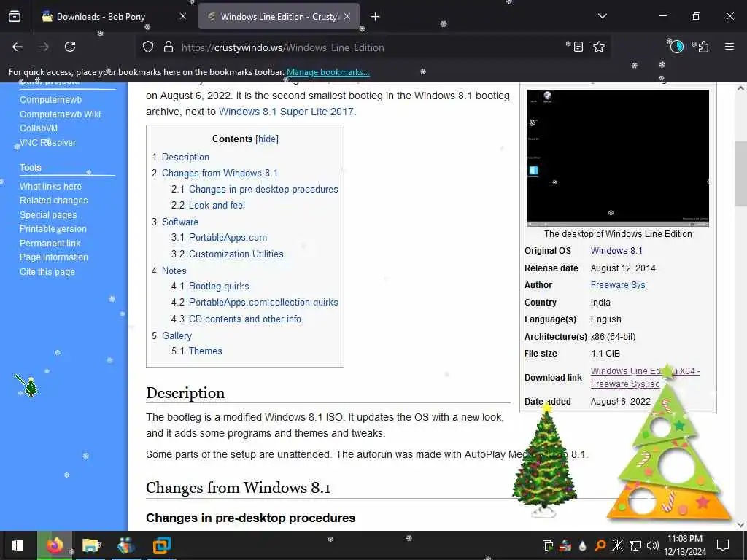Open Page information sidebar link
747x560 pixels.
(x=54, y=257)
